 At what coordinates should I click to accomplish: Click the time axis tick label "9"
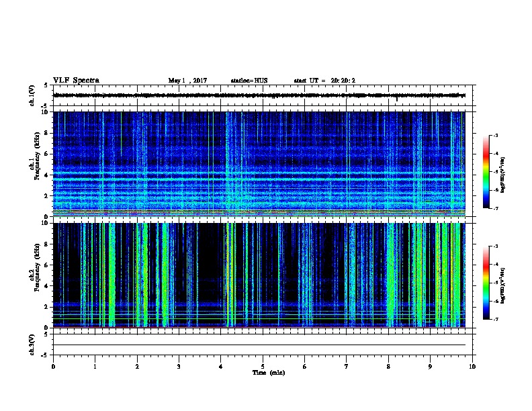[430, 367]
